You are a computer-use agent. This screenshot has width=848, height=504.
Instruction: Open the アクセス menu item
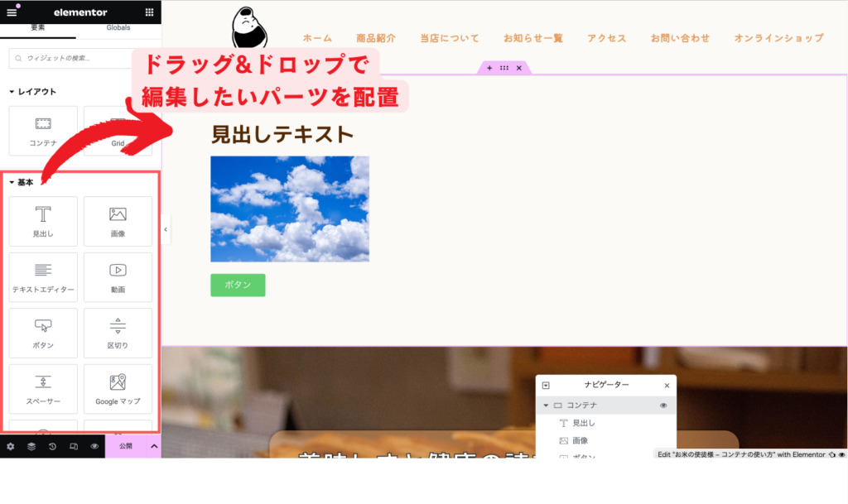(607, 38)
